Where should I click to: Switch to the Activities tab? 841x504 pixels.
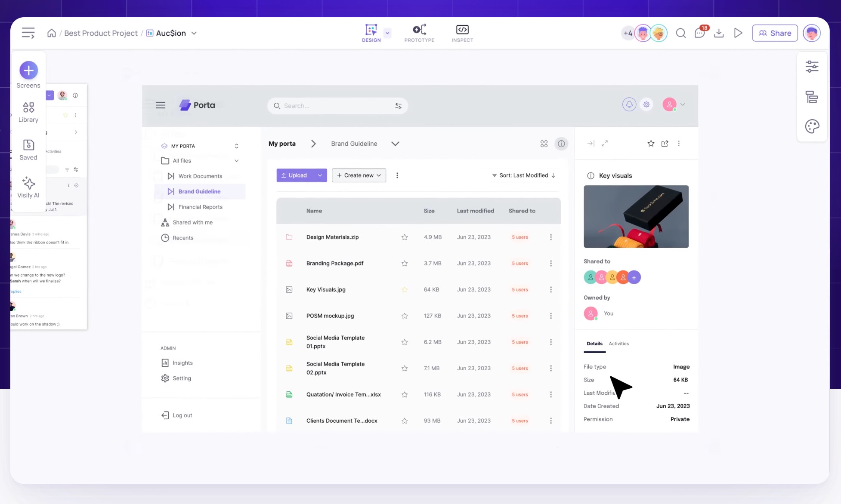coord(618,344)
